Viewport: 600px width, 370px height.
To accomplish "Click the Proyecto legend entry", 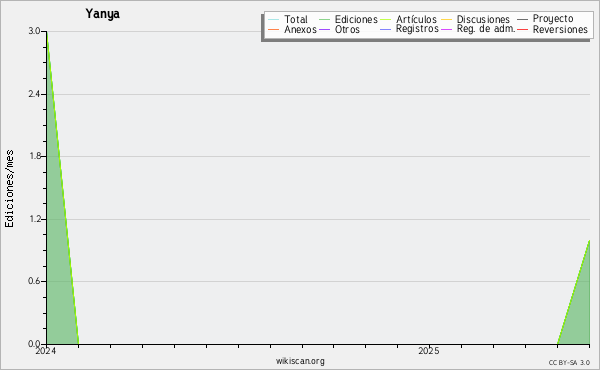I will (545, 18).
